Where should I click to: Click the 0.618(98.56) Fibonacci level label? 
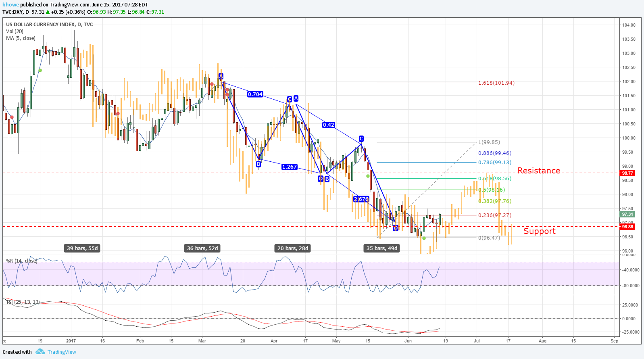pyautogui.click(x=495, y=178)
